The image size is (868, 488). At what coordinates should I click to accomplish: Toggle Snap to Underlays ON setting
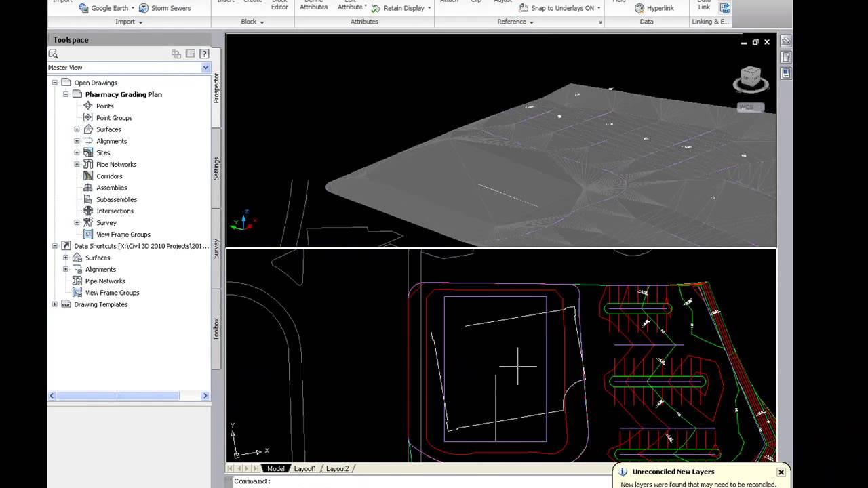click(557, 8)
